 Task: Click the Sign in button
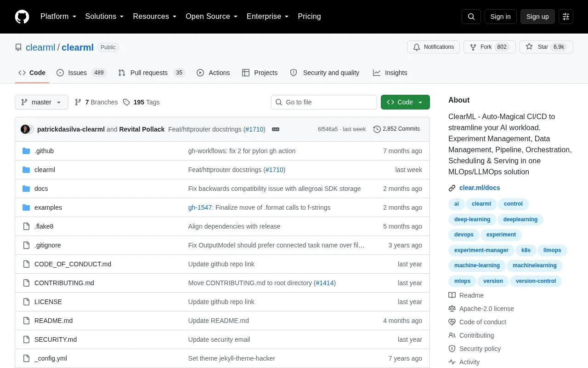500,17
